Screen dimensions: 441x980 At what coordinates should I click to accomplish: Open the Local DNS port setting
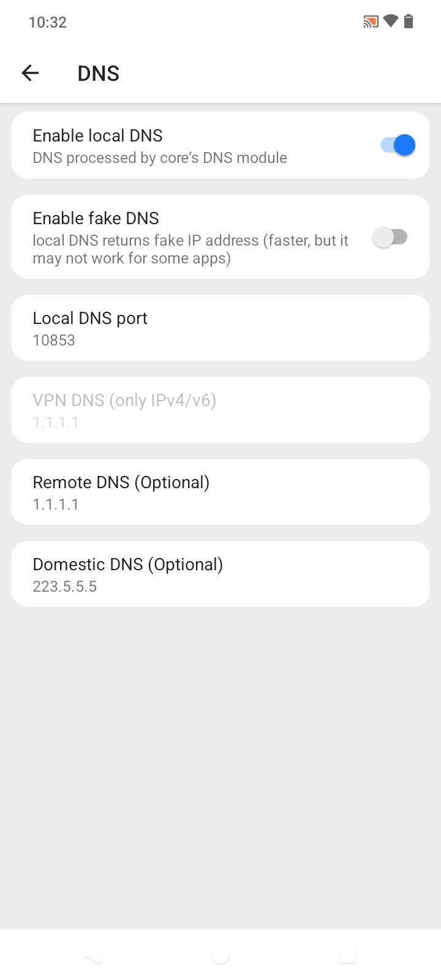221,328
